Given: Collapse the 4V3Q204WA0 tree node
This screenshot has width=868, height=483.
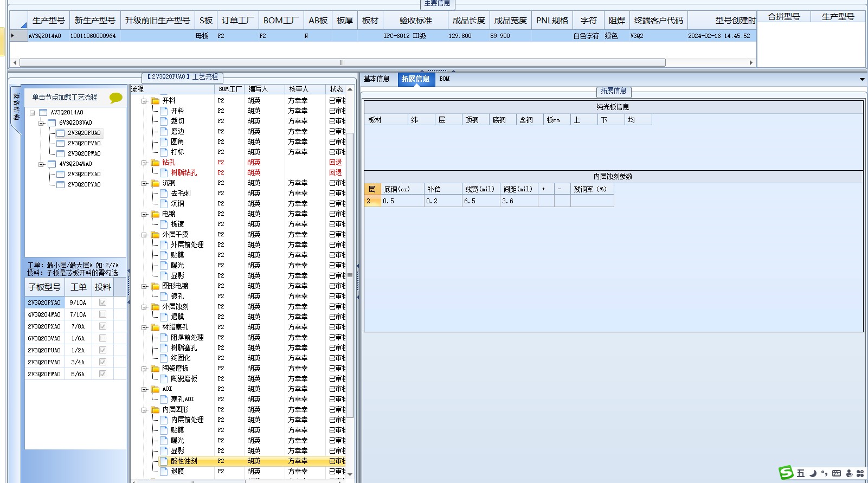Looking at the screenshot, I should pos(41,164).
